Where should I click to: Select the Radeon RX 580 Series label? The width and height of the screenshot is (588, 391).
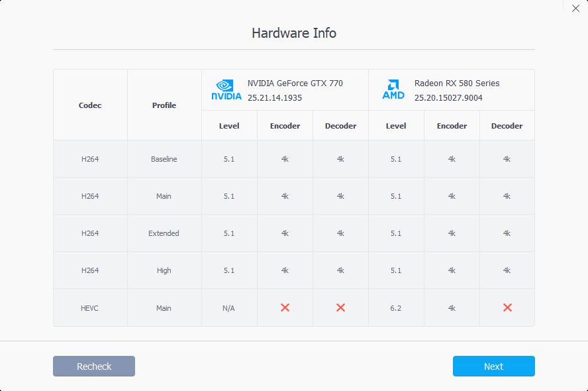point(457,84)
